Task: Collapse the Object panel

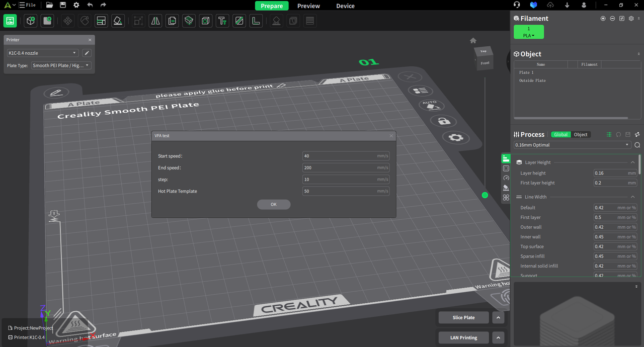Action: click(x=639, y=54)
